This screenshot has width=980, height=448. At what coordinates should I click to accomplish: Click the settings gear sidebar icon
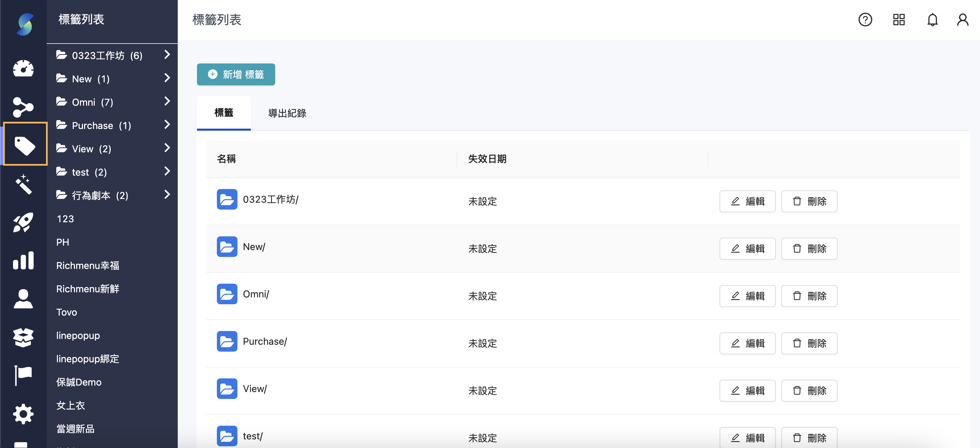pyautogui.click(x=23, y=413)
